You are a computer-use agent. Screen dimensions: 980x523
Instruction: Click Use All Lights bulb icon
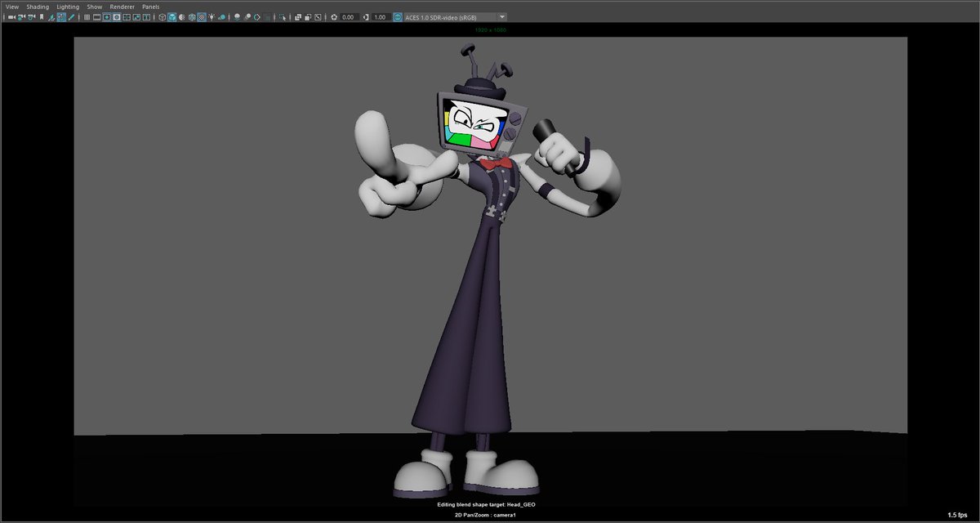click(212, 17)
